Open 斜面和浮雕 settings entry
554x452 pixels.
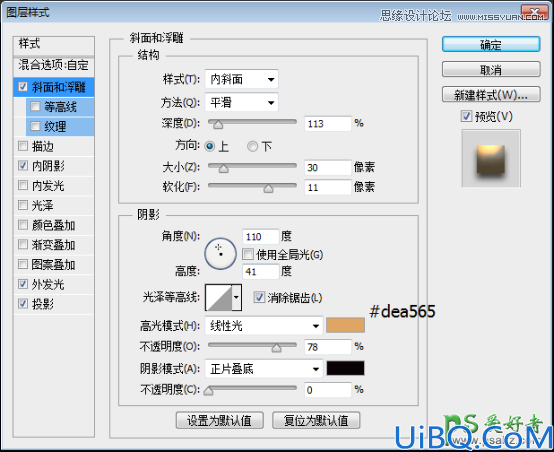pos(58,87)
